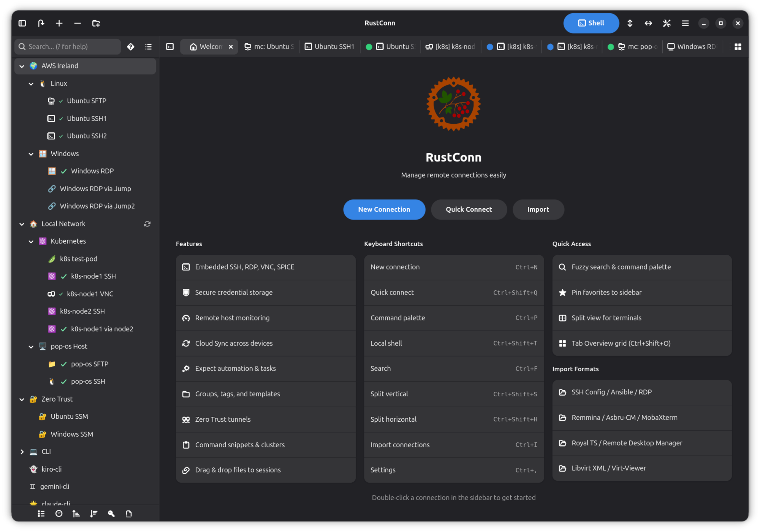Switch to the Ubuntu SSH1 tab
This screenshot has height=532, width=760.
[x=330, y=46]
